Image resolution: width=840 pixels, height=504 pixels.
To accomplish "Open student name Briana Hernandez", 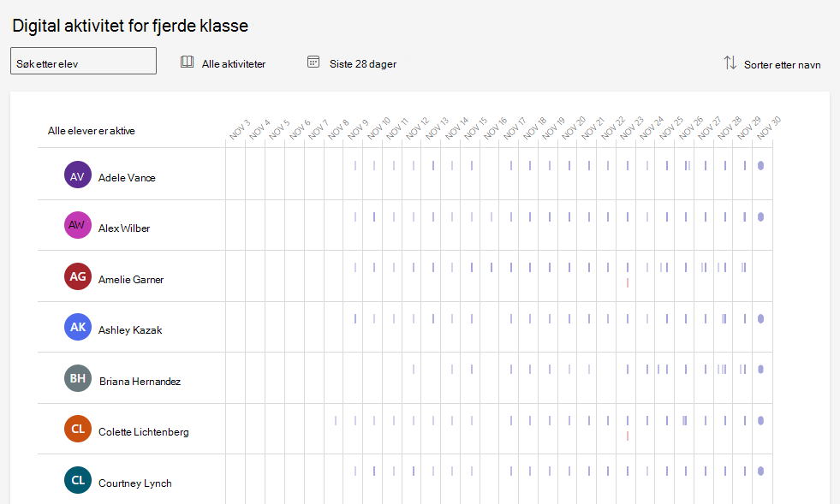I will pyautogui.click(x=140, y=382).
